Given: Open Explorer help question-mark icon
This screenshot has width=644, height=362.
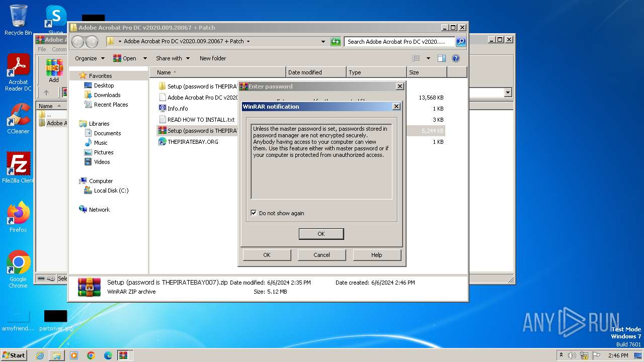Looking at the screenshot, I should [456, 58].
